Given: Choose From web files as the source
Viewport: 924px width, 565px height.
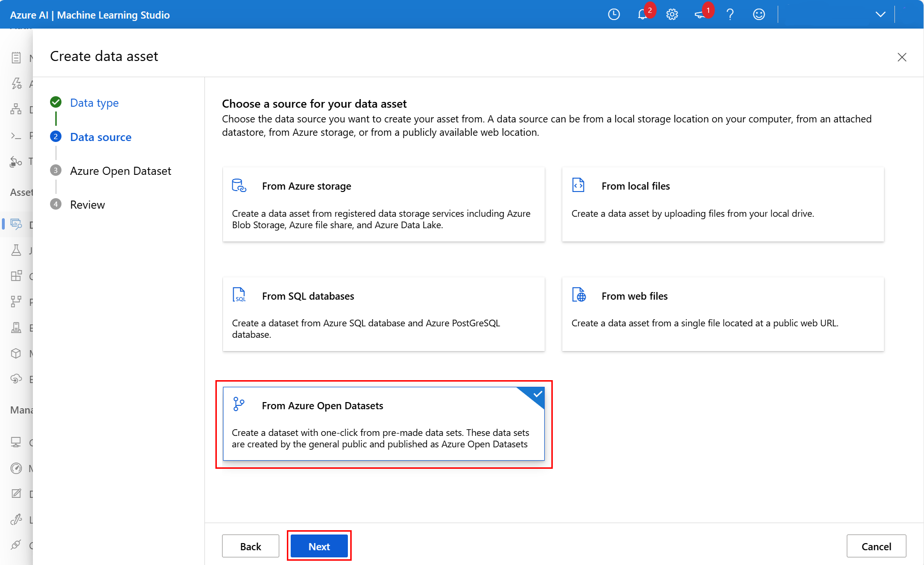Looking at the screenshot, I should 723,314.
